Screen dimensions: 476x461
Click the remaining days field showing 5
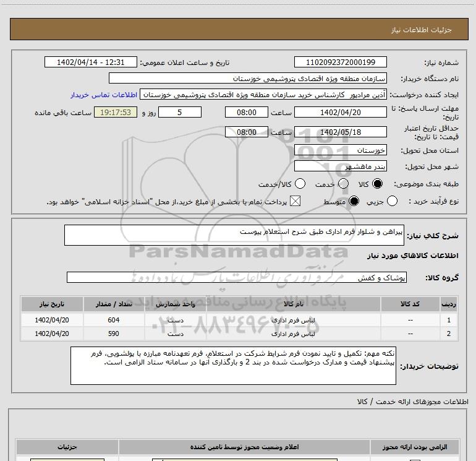coord(180,112)
